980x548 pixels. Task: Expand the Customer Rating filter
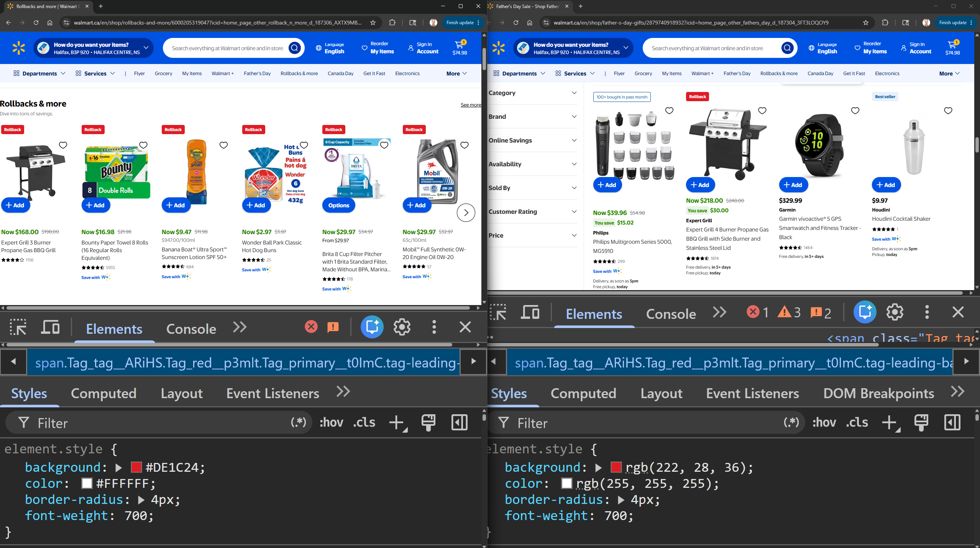click(532, 212)
